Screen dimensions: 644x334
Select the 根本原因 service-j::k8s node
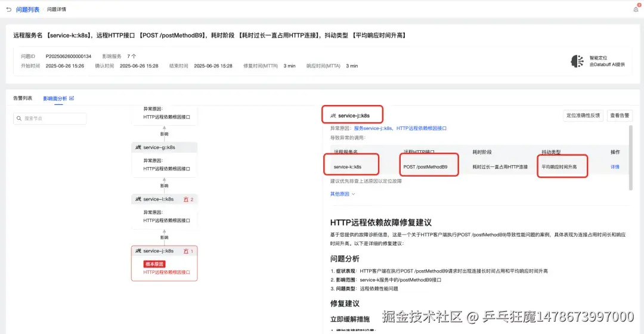coord(165,264)
